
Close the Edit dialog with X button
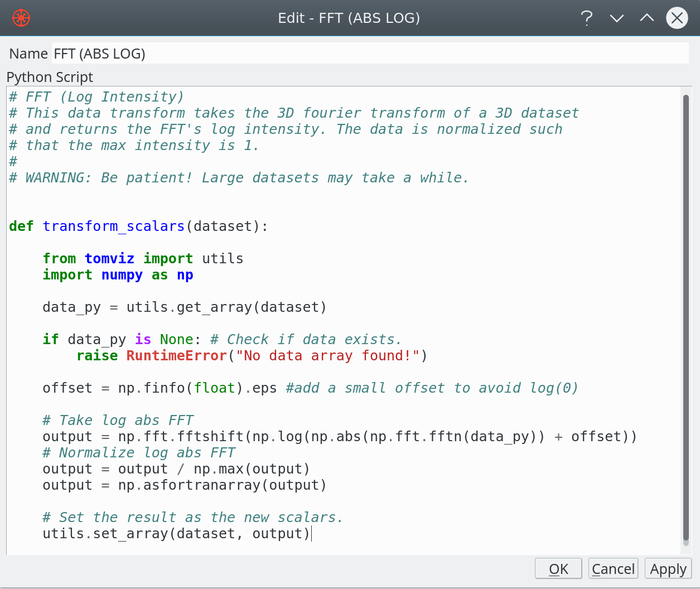[x=677, y=18]
